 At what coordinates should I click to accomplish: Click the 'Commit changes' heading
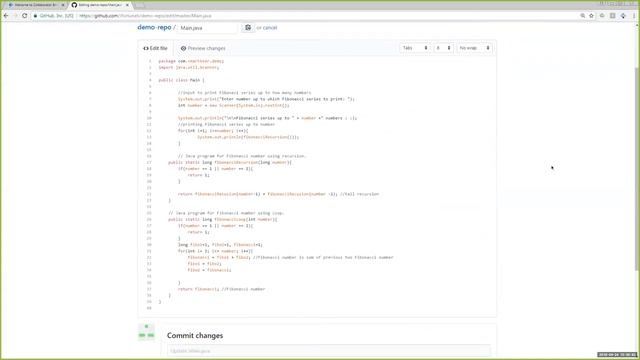pyautogui.click(x=195, y=336)
